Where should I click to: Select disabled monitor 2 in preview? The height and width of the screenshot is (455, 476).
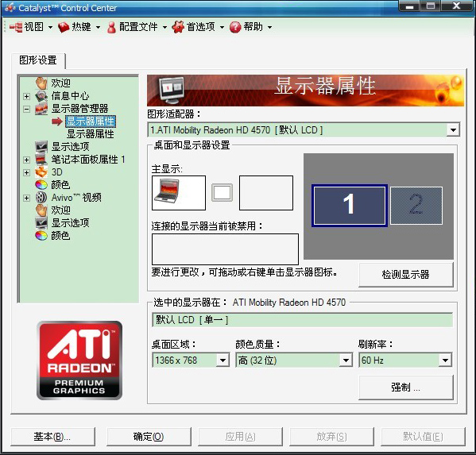pyautogui.click(x=416, y=206)
